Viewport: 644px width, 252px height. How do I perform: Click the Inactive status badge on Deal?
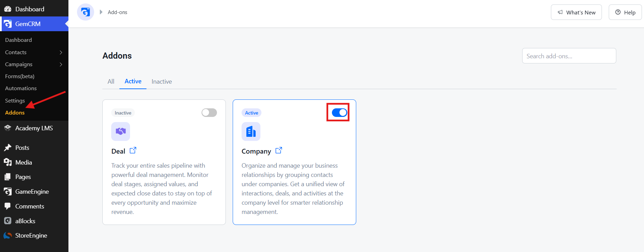pos(123,113)
